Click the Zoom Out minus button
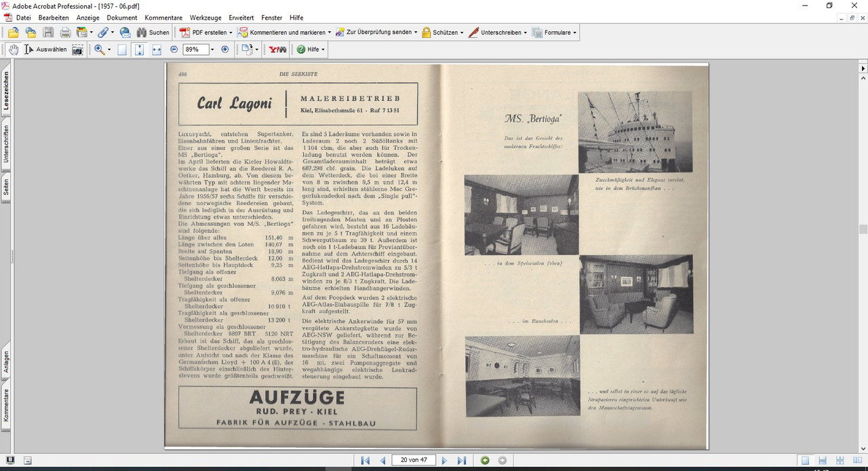The height and width of the screenshot is (471, 868). (174, 50)
